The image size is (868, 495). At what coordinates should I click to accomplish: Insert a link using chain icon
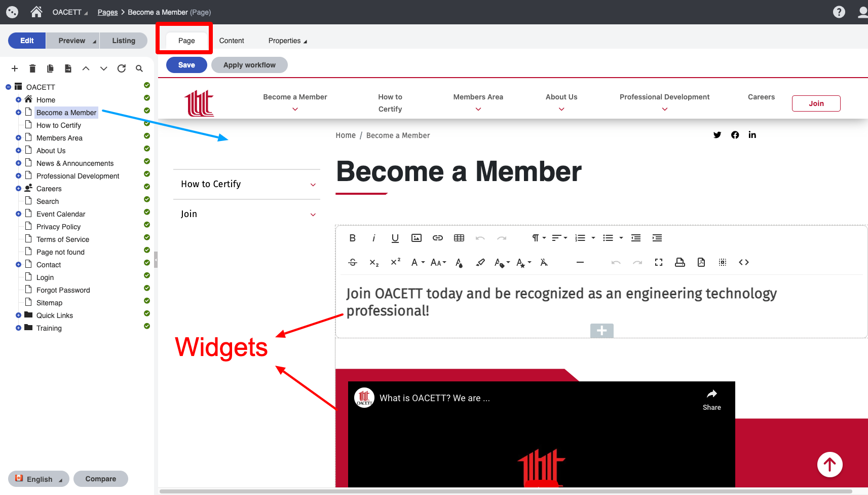point(438,238)
